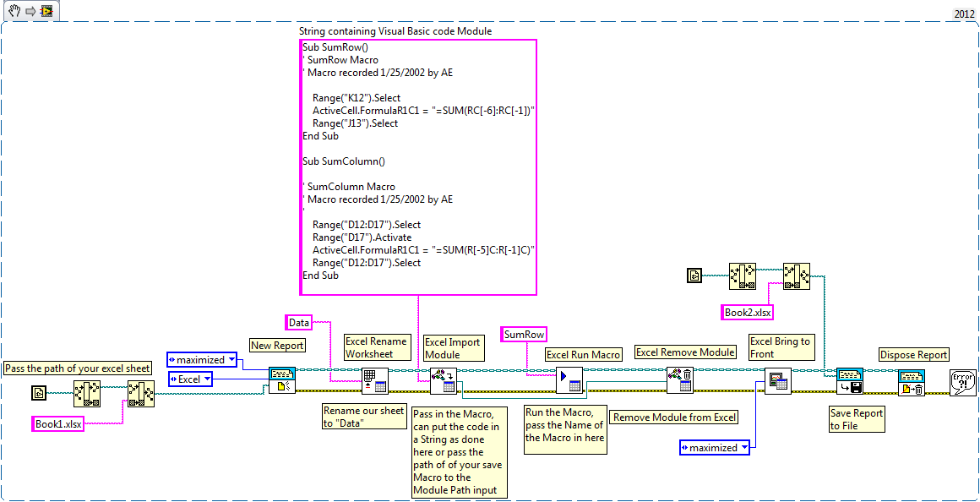Edit the Book1.xlsx string constant

pos(57,424)
